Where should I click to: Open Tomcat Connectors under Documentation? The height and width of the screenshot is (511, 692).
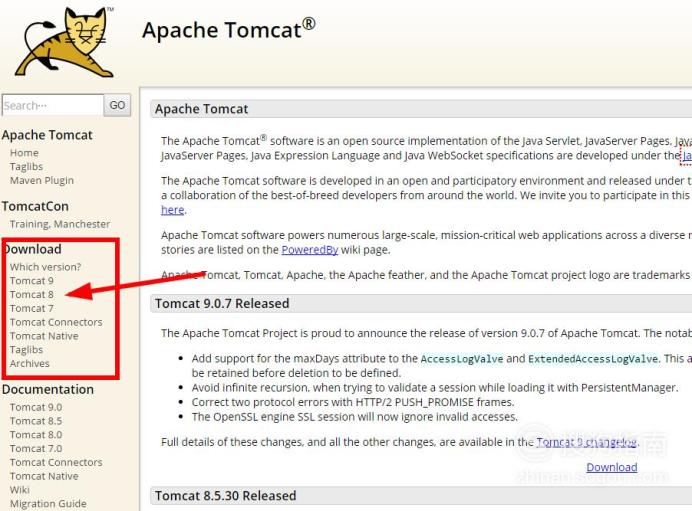56,462
